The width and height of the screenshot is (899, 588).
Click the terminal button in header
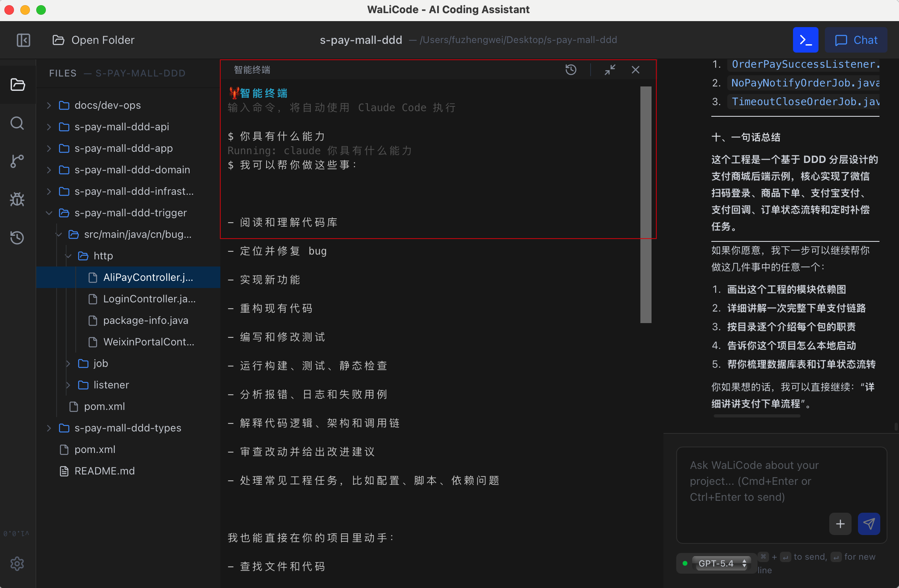[805, 40]
